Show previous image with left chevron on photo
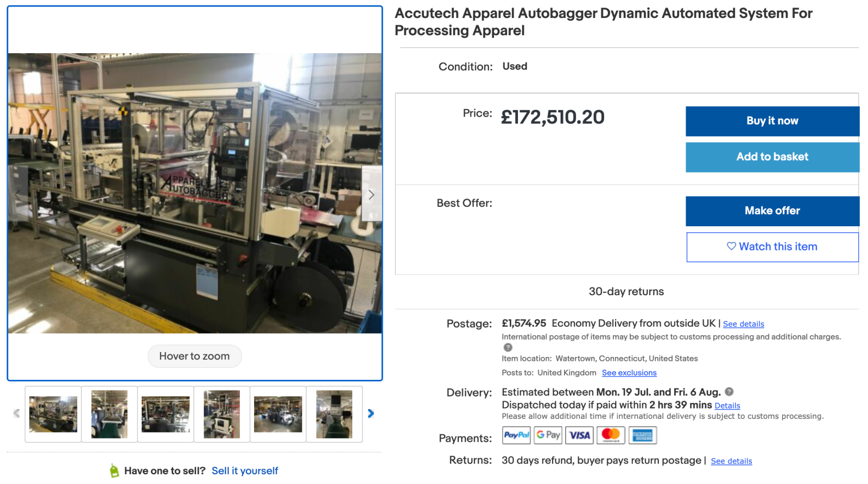 tap(18, 194)
